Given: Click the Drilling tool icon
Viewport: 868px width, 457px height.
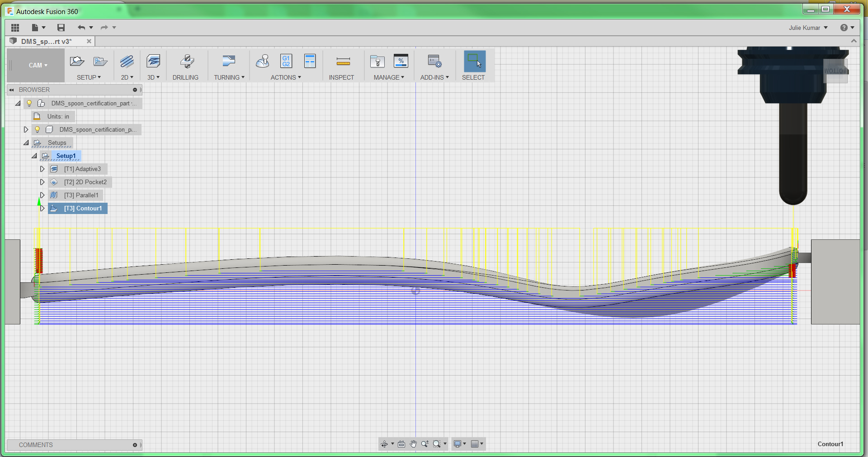Looking at the screenshot, I should pyautogui.click(x=187, y=61).
